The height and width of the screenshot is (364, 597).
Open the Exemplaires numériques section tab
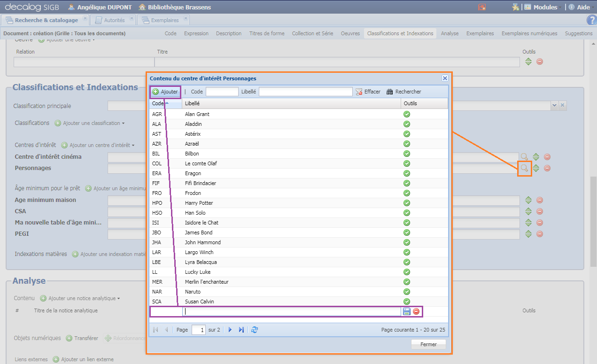529,33
